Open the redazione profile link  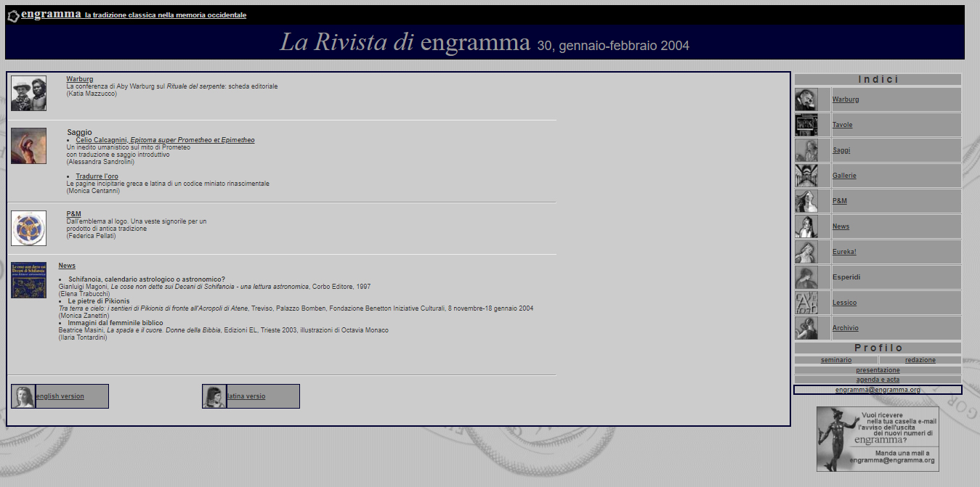pyautogui.click(x=920, y=360)
